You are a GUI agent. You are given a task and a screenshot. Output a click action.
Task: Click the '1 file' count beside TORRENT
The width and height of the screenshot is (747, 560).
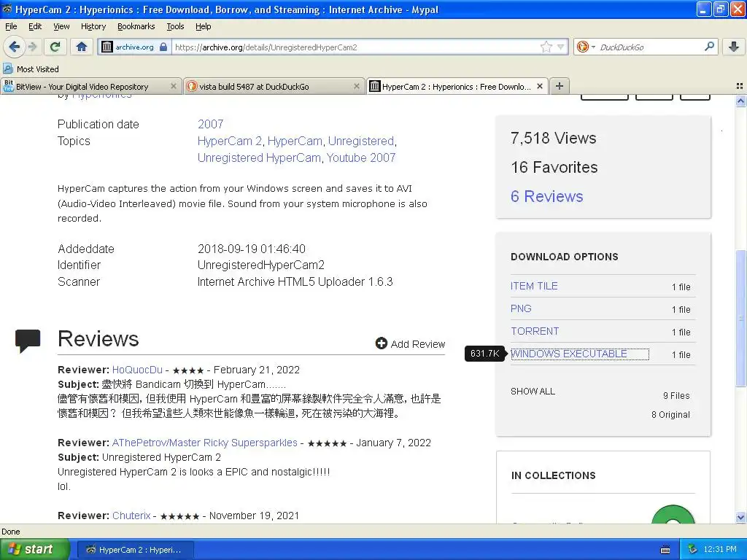click(x=681, y=332)
